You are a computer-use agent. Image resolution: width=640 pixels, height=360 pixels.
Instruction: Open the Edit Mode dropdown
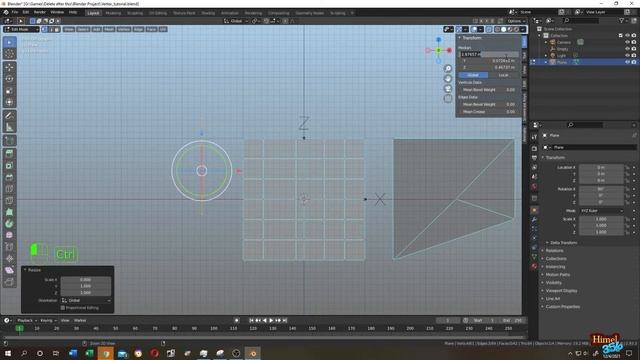[21, 29]
